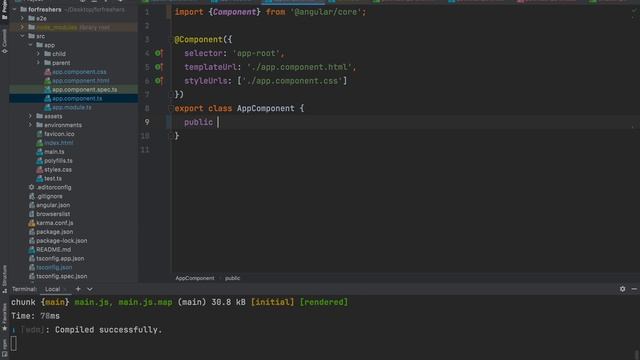Collapse the forfreshers project root
This screenshot has width=640, height=360.
pos(15,9)
